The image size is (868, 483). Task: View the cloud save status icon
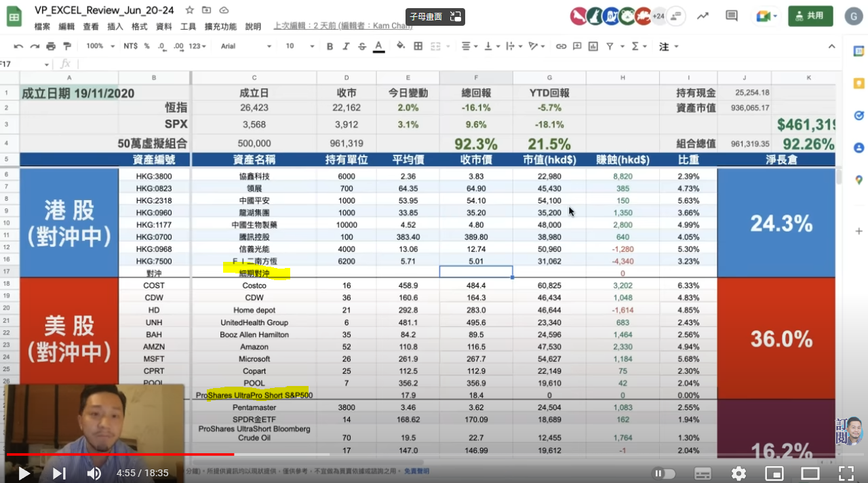(224, 10)
